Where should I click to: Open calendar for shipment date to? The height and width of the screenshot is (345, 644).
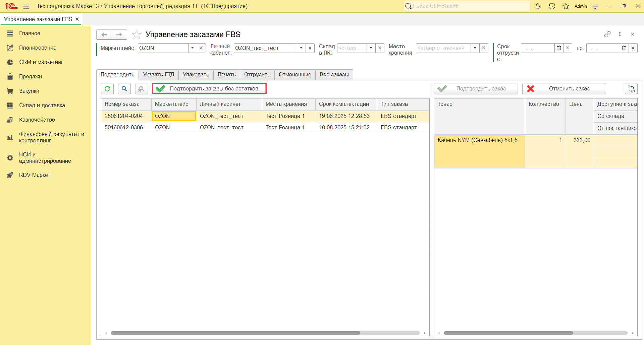pyautogui.click(x=624, y=48)
